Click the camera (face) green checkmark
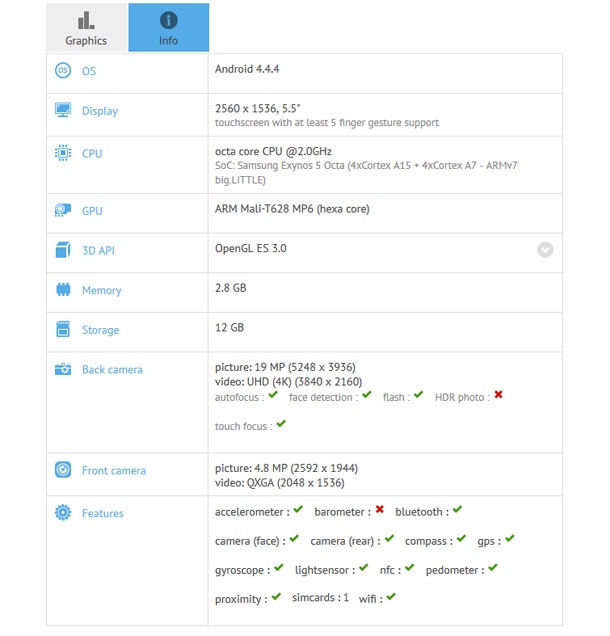 click(294, 539)
